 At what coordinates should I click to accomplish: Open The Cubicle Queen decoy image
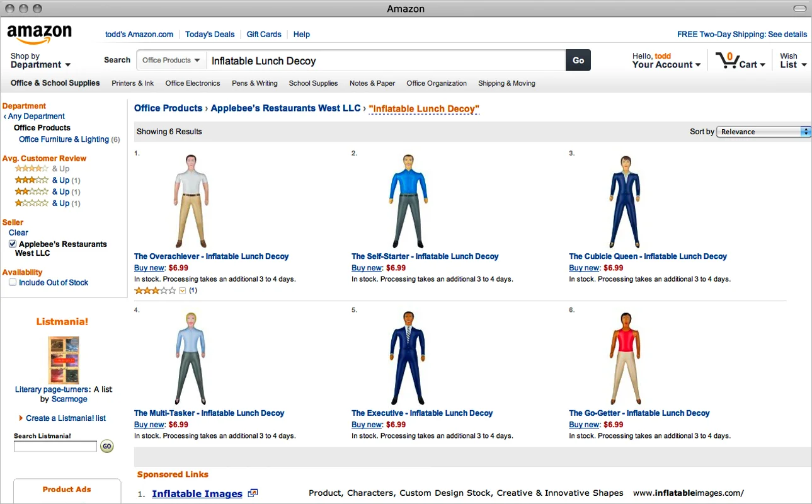[625, 202]
